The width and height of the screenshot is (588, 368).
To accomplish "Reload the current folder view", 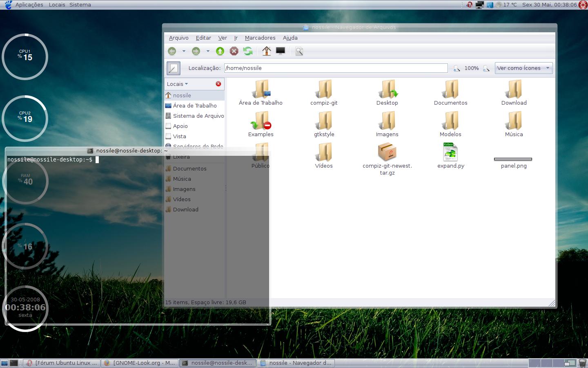I will coord(248,51).
